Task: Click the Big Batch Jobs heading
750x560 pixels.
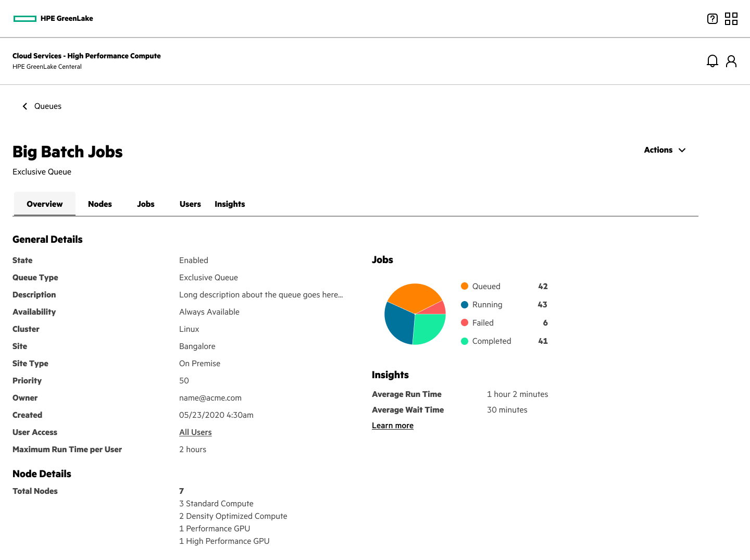Action: [x=68, y=152]
